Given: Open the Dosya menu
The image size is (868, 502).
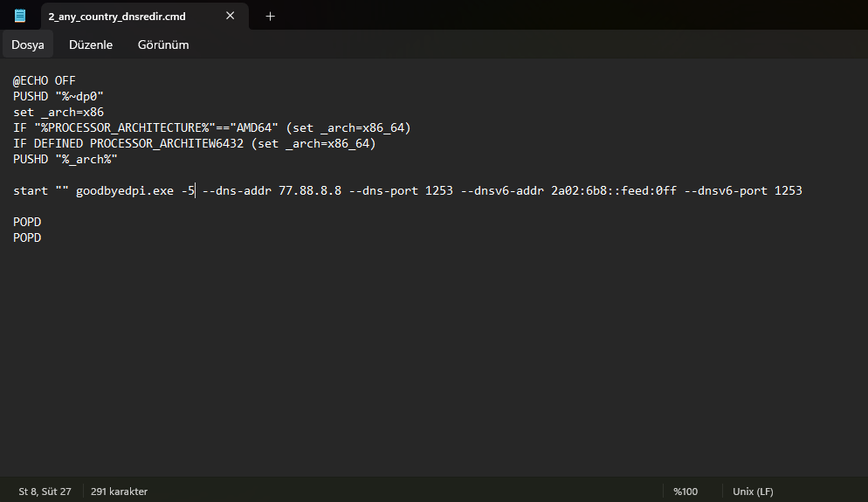Looking at the screenshot, I should pos(28,45).
